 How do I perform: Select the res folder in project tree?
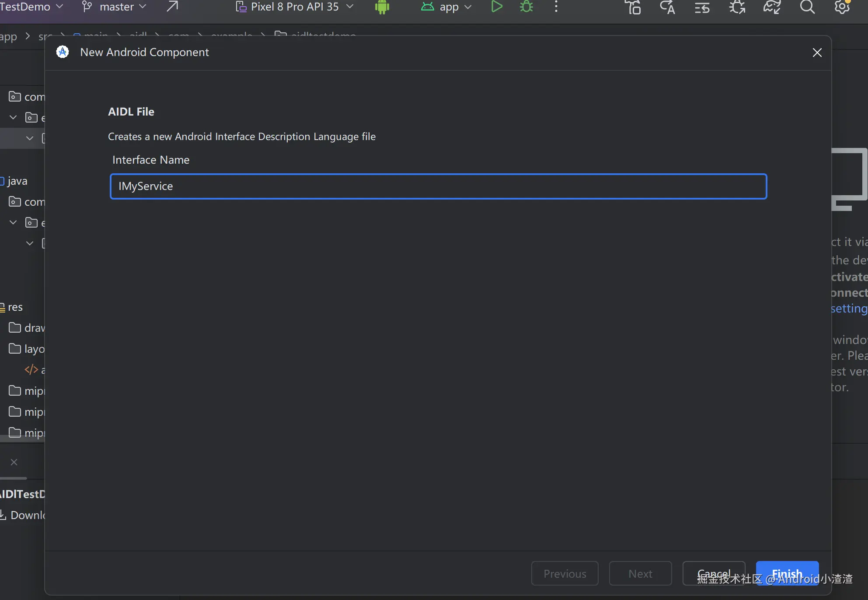click(15, 307)
